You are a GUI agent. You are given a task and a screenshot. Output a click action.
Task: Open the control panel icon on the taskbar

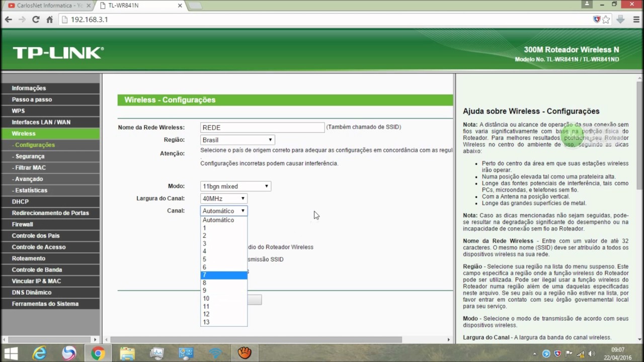tap(186, 353)
